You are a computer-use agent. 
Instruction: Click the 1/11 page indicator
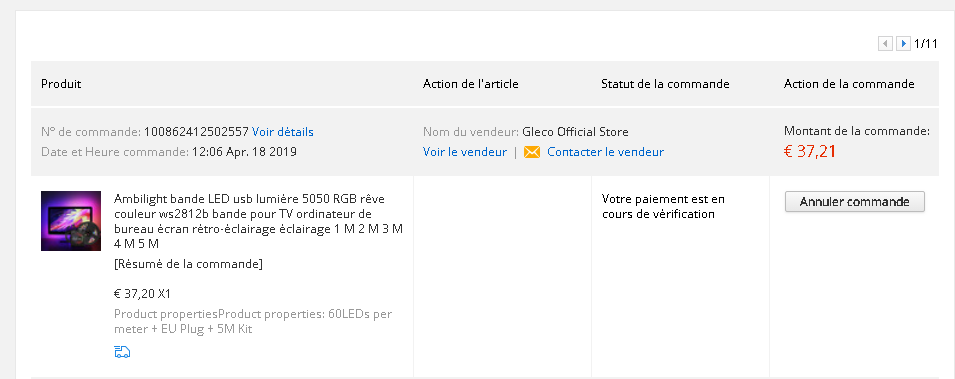(x=926, y=44)
